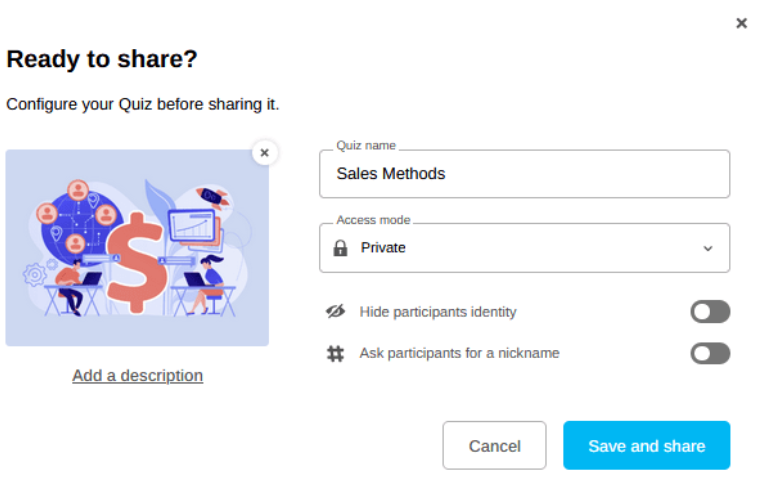The width and height of the screenshot is (759, 496).
Task: Enable Hide participants identity switch
Action: 710,312
